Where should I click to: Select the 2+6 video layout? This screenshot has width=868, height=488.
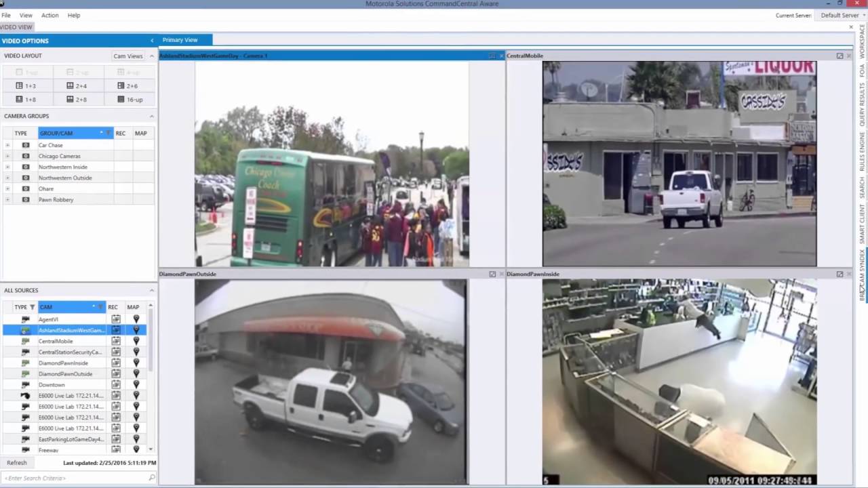tap(127, 86)
